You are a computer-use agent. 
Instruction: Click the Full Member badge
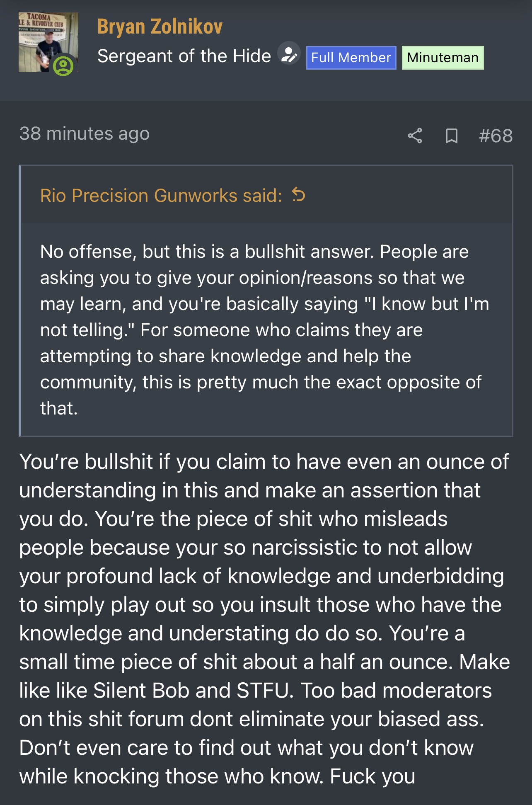pos(351,58)
